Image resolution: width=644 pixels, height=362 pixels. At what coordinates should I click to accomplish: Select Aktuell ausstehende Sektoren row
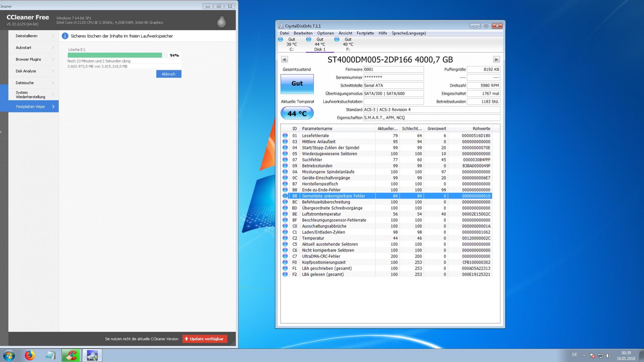point(386,244)
